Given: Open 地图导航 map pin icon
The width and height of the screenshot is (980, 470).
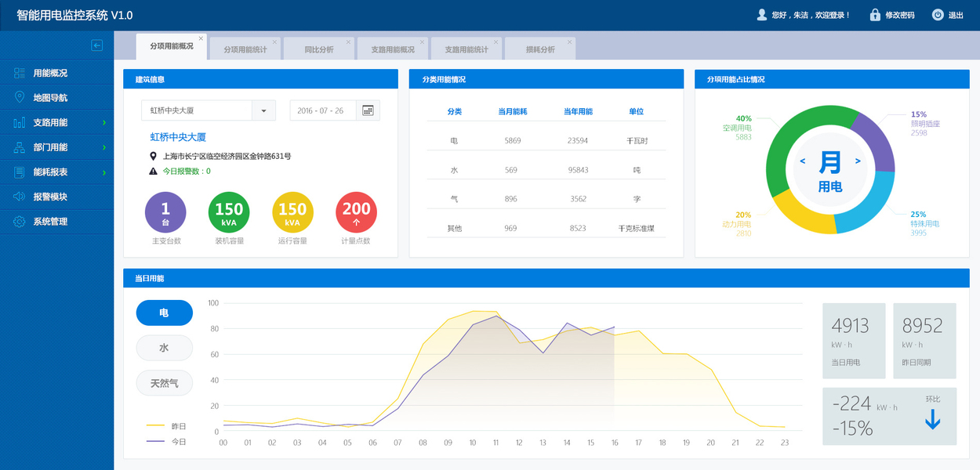Looking at the screenshot, I should [20, 97].
